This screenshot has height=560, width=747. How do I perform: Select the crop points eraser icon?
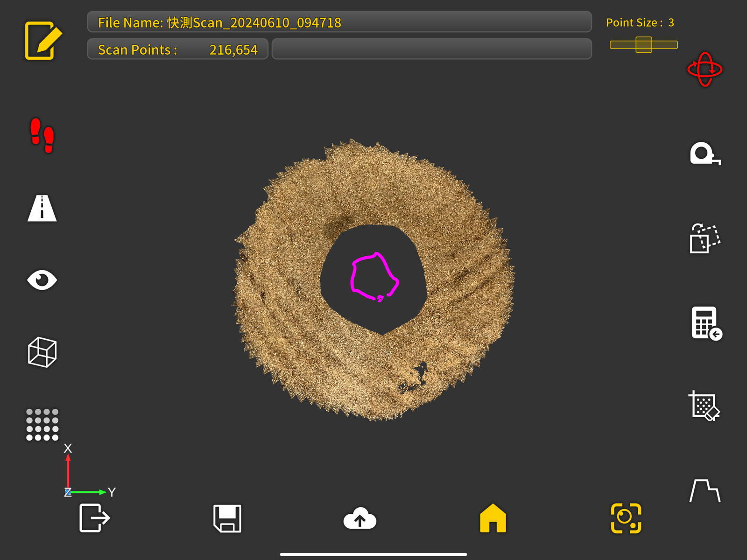pyautogui.click(x=705, y=406)
